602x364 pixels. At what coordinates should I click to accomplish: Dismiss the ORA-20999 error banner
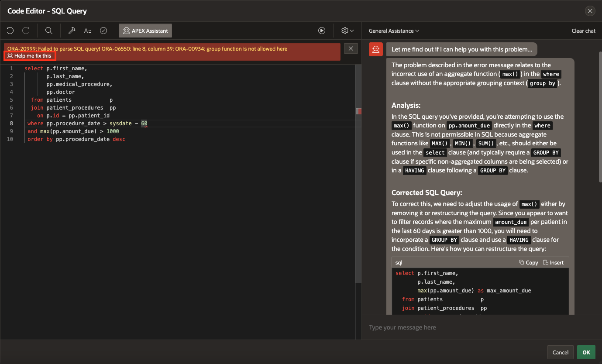pyautogui.click(x=351, y=48)
